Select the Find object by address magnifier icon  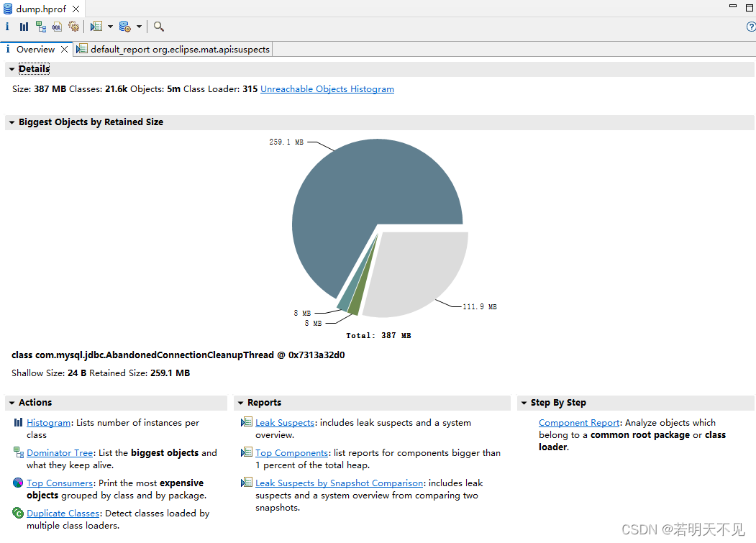point(158,27)
